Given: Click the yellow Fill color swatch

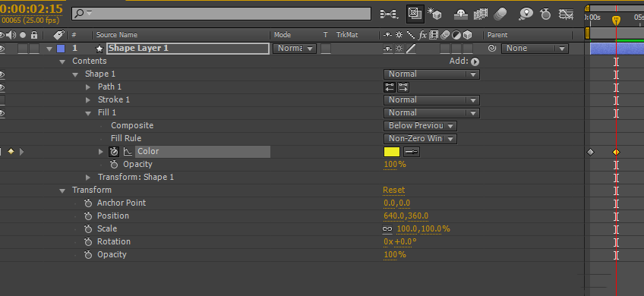Looking at the screenshot, I should [392, 152].
